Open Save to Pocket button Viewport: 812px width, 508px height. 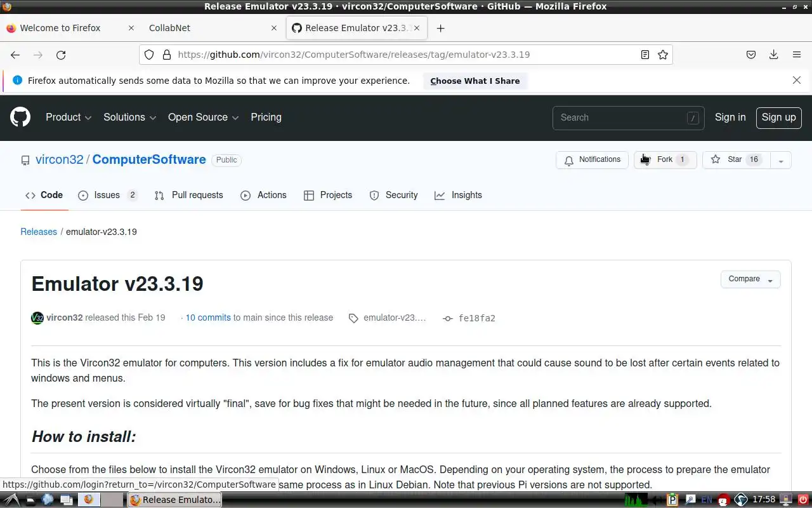point(751,55)
